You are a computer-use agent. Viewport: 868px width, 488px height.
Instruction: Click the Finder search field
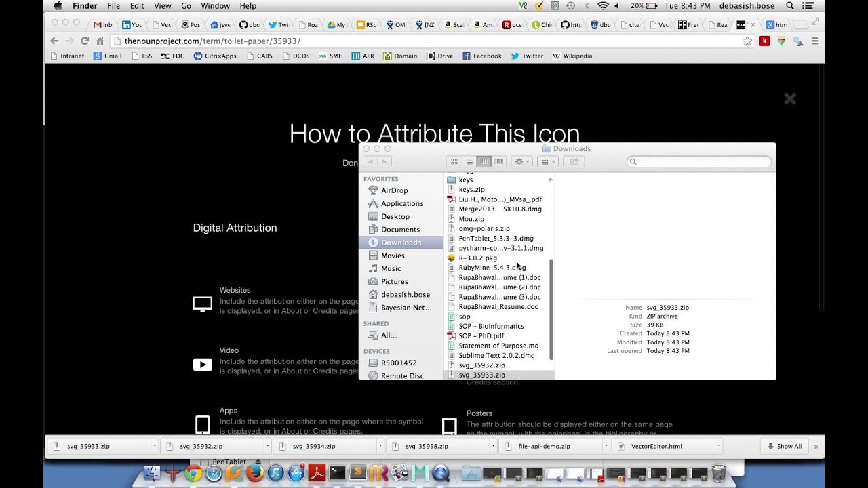point(699,161)
